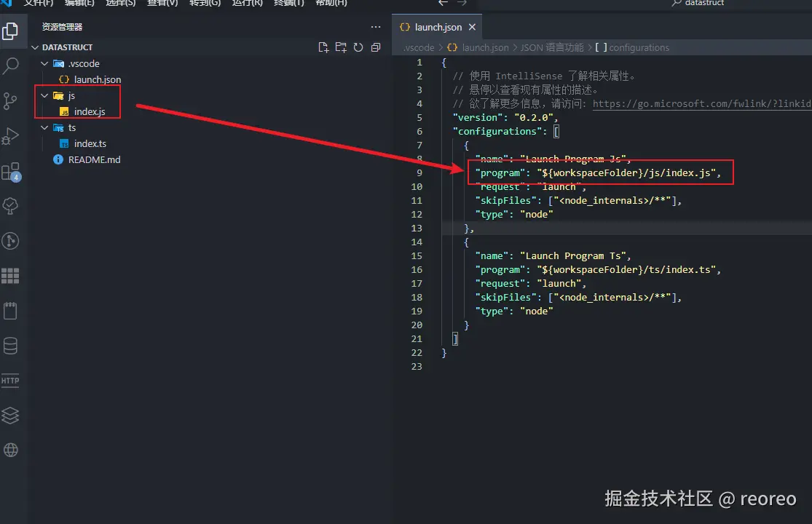Open explorer more actions ellipsis
The height and width of the screenshot is (524, 812).
point(376,27)
